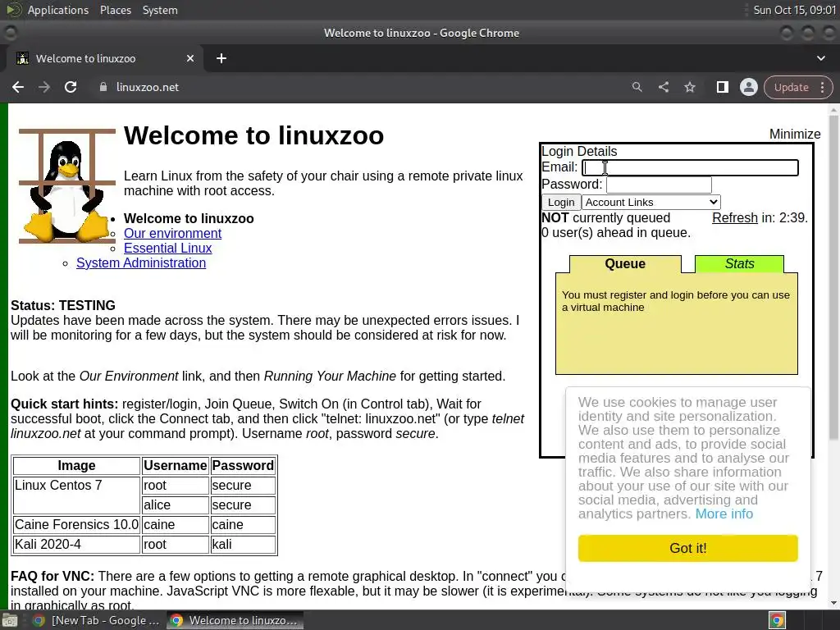Click the Applications menu logo icon
The image size is (840, 630).
[14, 10]
